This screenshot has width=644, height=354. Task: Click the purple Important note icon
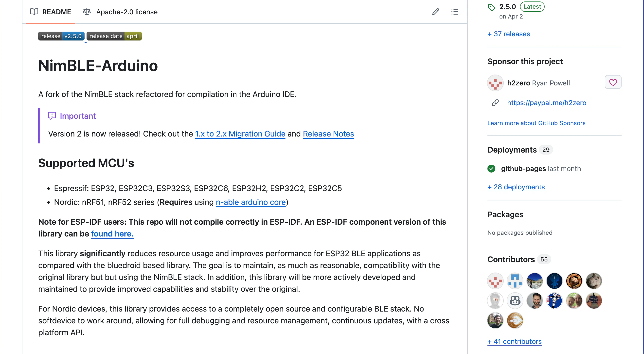(x=52, y=116)
